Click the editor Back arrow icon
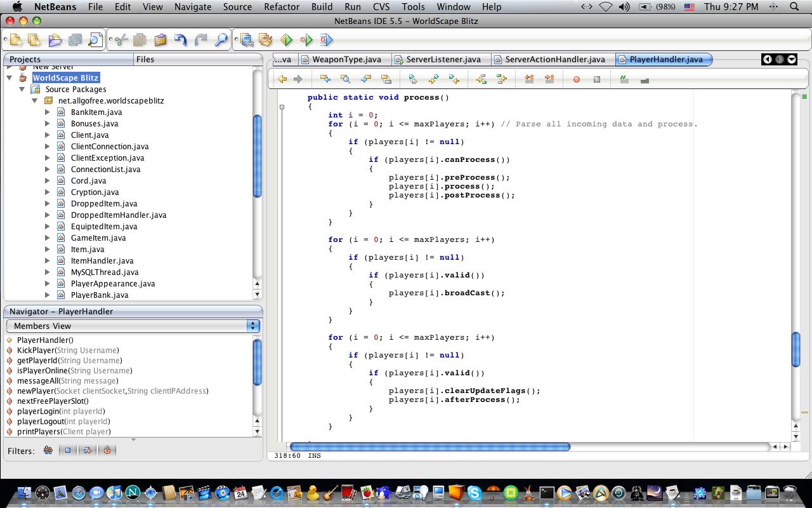 click(x=282, y=79)
